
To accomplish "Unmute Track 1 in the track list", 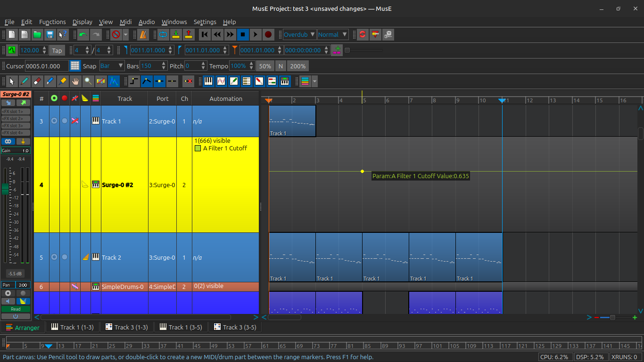I will click(x=74, y=121).
